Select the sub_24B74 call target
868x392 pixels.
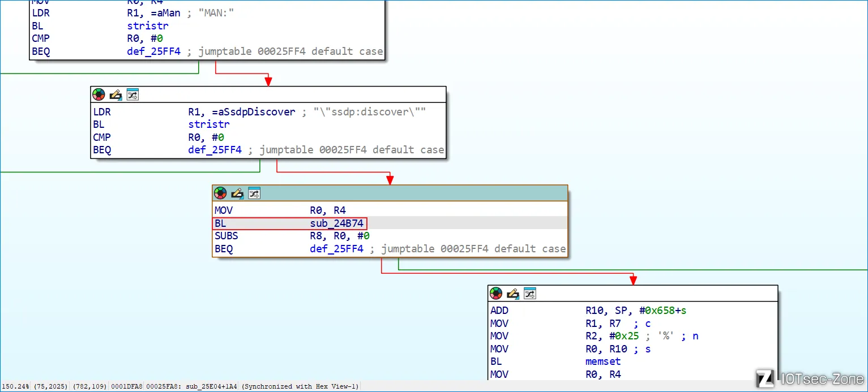click(337, 223)
